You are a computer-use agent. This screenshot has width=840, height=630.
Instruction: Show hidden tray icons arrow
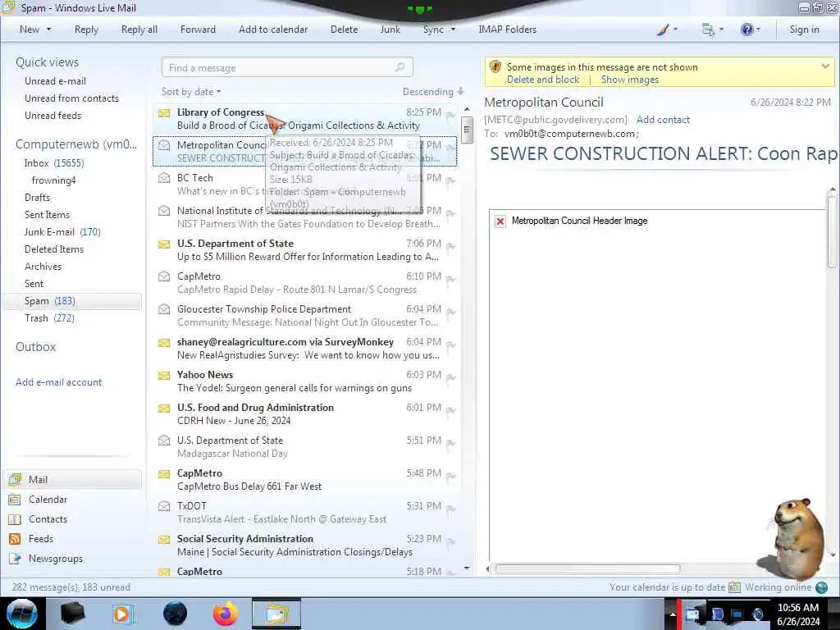pos(673,614)
